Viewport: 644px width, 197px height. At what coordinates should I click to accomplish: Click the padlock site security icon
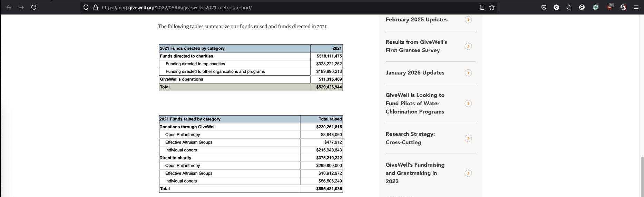[96, 7]
